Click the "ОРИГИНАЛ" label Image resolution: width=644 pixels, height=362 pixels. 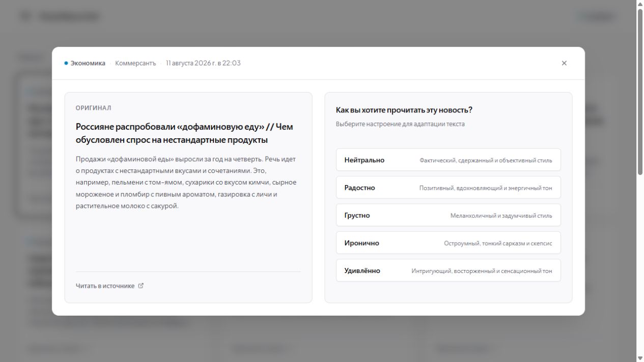(x=93, y=108)
